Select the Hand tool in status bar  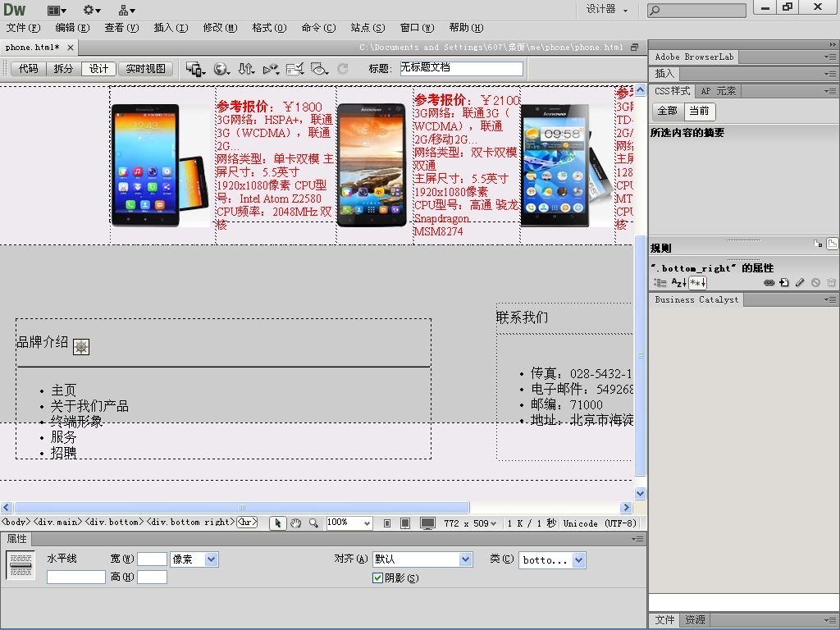[x=295, y=523]
